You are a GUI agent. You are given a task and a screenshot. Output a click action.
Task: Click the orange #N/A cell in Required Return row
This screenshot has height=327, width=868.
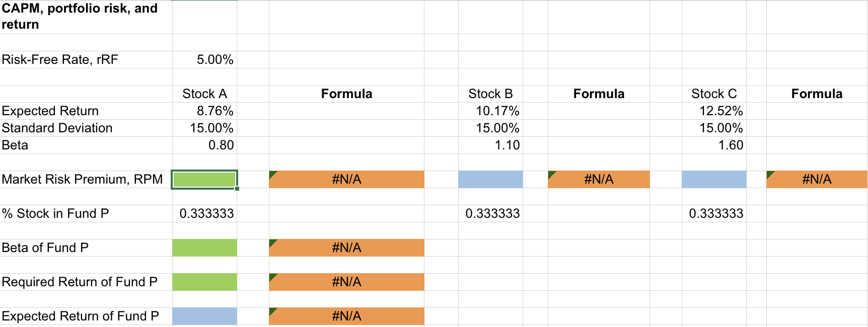click(346, 282)
